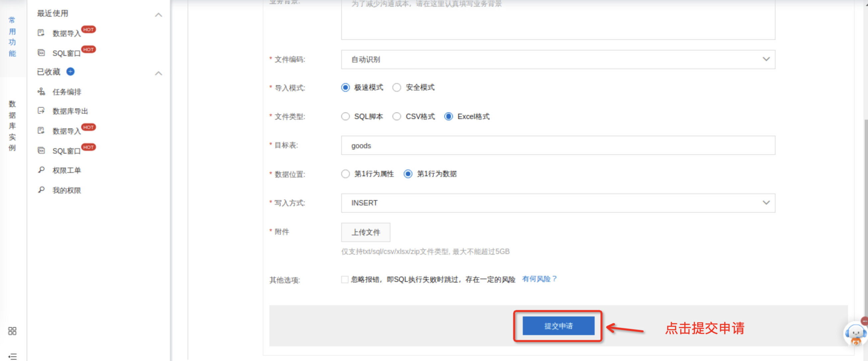
Task: Switch to 常用功能 side tab
Action: point(12,37)
